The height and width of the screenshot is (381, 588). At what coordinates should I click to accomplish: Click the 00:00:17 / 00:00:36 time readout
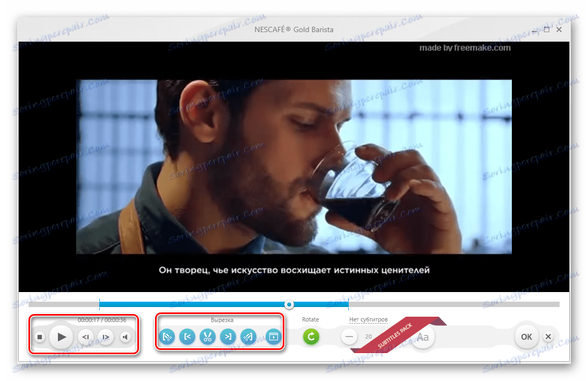[x=102, y=320]
